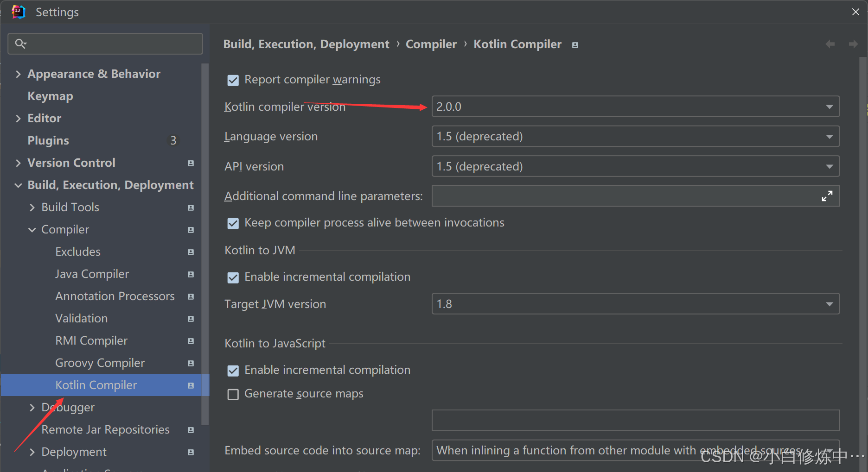Select the Java Compiler settings page
Viewport: 868px width, 472px height.
click(92, 273)
